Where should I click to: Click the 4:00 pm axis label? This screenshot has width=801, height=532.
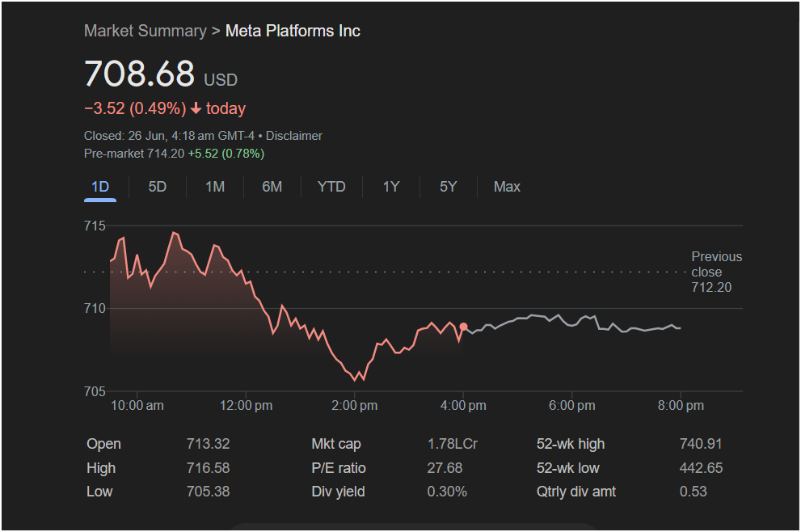click(463, 406)
